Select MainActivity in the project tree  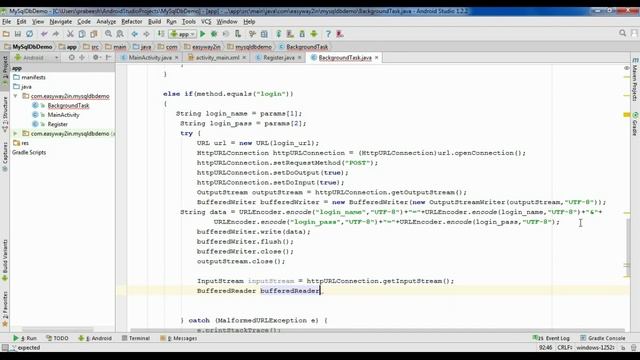pos(63,115)
